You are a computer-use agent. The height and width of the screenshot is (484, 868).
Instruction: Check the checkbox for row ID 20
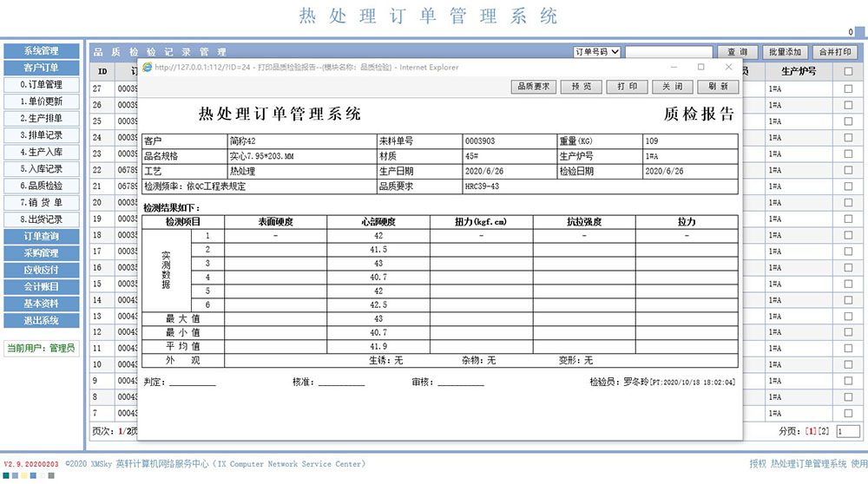(848, 202)
